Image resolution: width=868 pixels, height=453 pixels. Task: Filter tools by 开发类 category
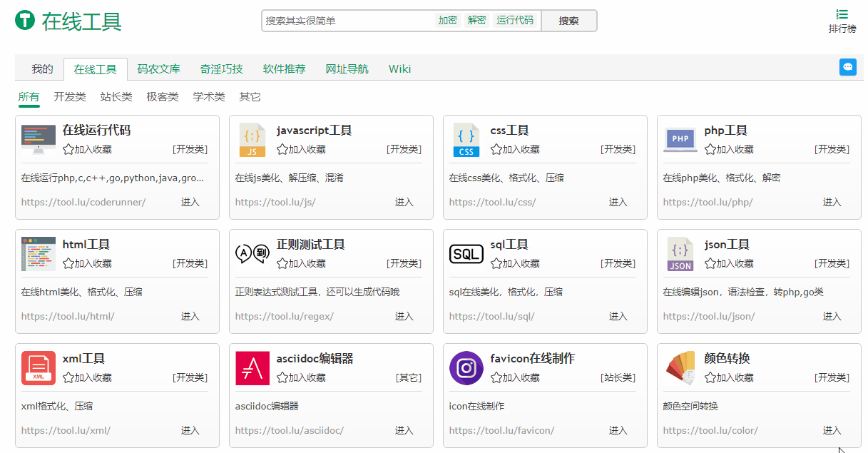click(70, 97)
